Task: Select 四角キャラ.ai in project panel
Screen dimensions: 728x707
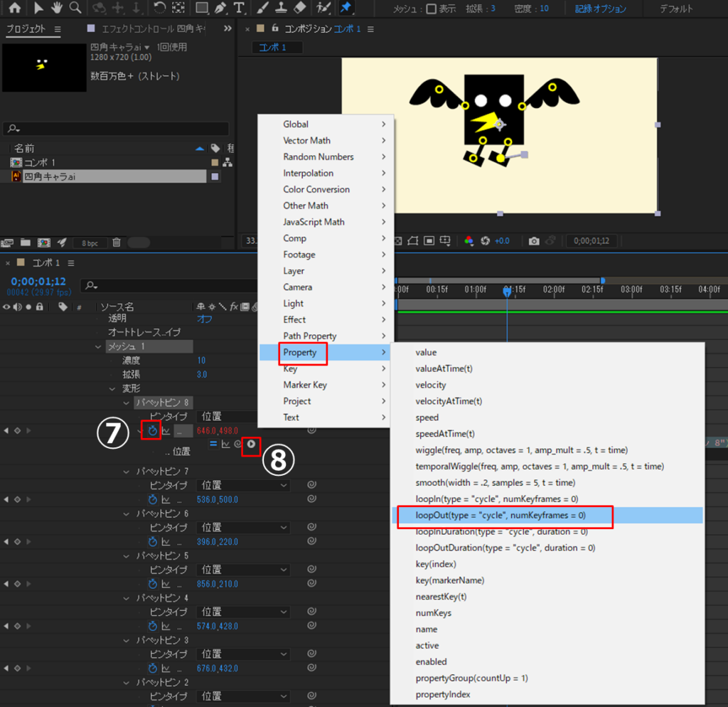Action: pos(50,176)
